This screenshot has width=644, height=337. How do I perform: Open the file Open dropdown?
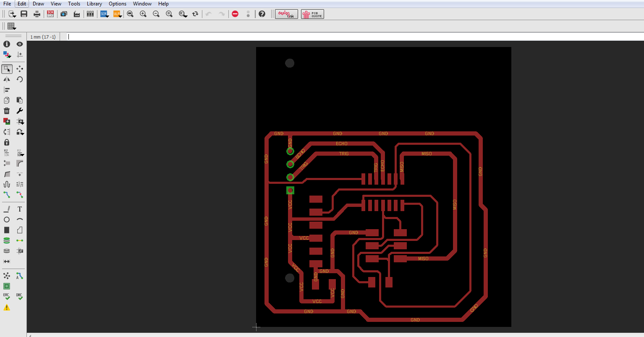[x=12, y=14]
